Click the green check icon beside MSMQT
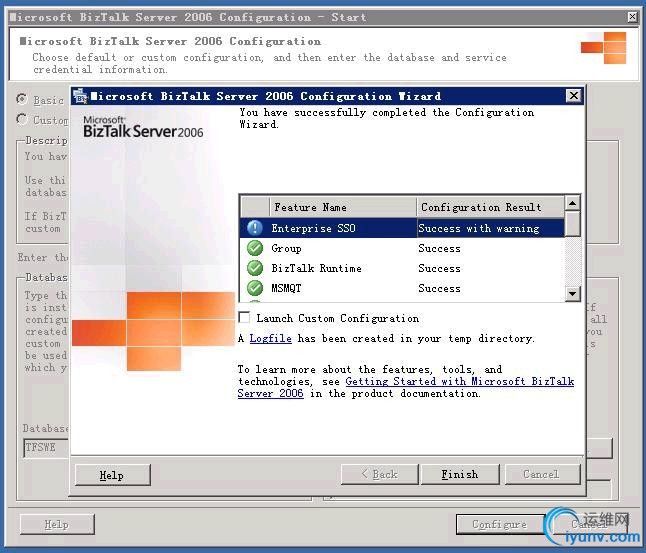The height and width of the screenshot is (553, 646). (255, 288)
